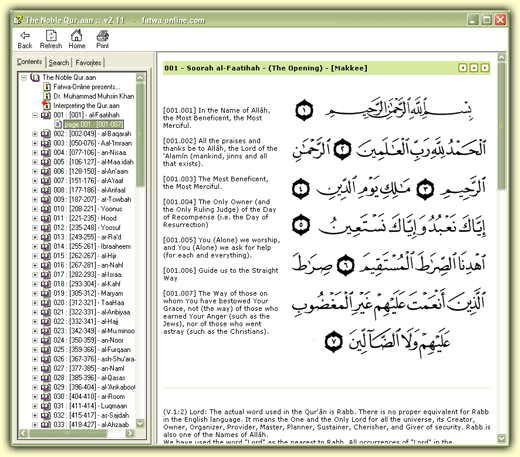Viewport: 520px width, 457px height.
Task: Click book icon for 031 Luqmaan
Action: tap(46, 406)
